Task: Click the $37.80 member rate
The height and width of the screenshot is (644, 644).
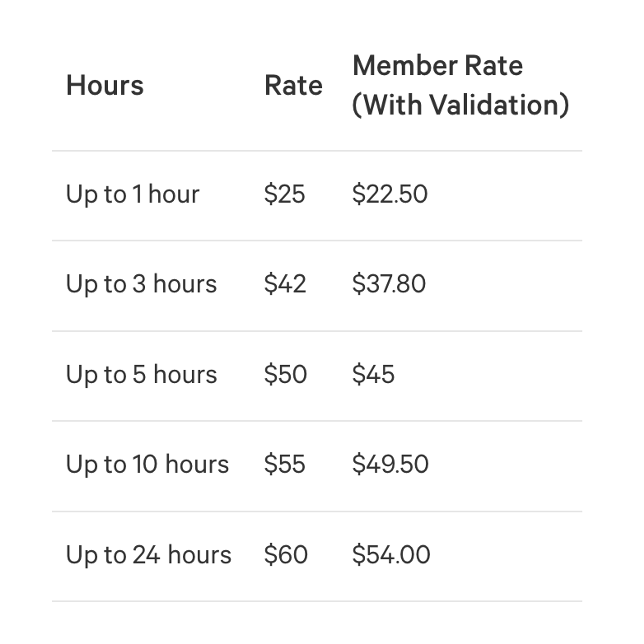Action: point(389,284)
